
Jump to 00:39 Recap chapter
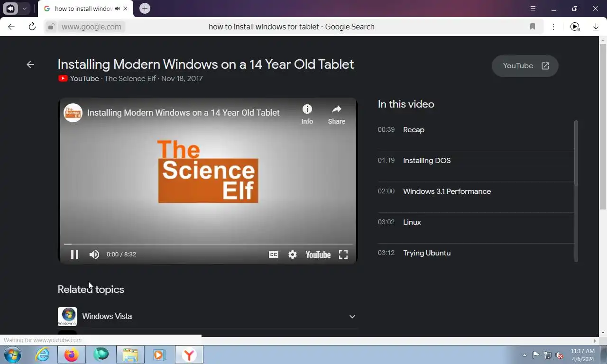476,130
